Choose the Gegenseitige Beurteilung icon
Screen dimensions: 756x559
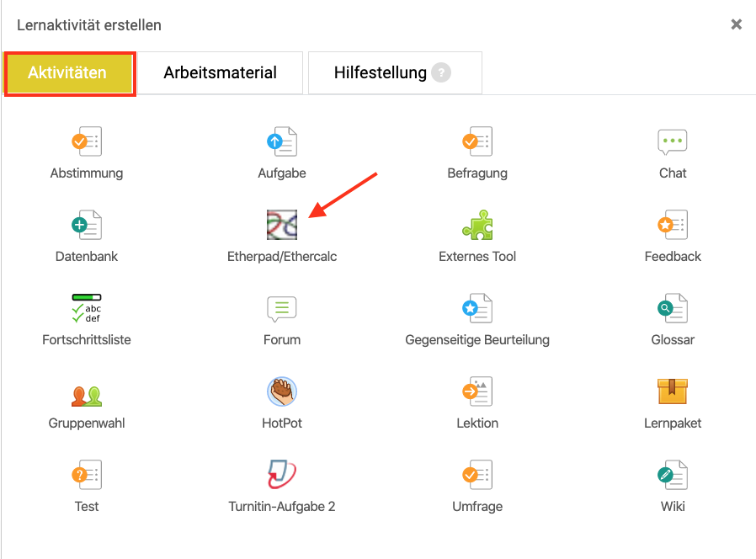476,309
